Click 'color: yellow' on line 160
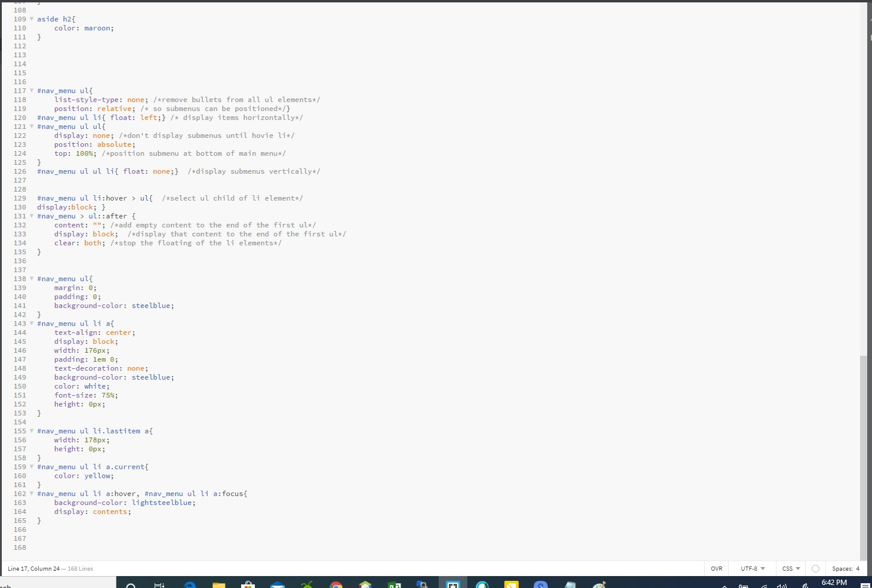 pos(82,476)
